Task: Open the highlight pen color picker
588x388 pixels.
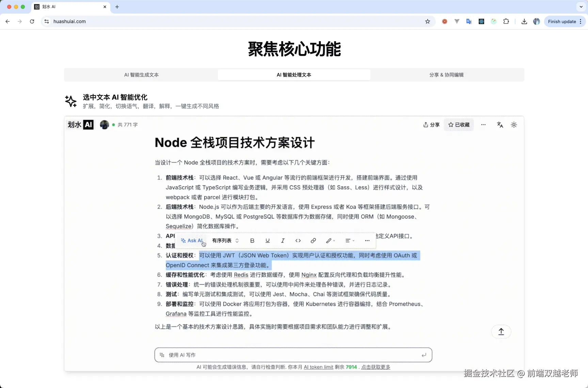Action: click(330, 240)
